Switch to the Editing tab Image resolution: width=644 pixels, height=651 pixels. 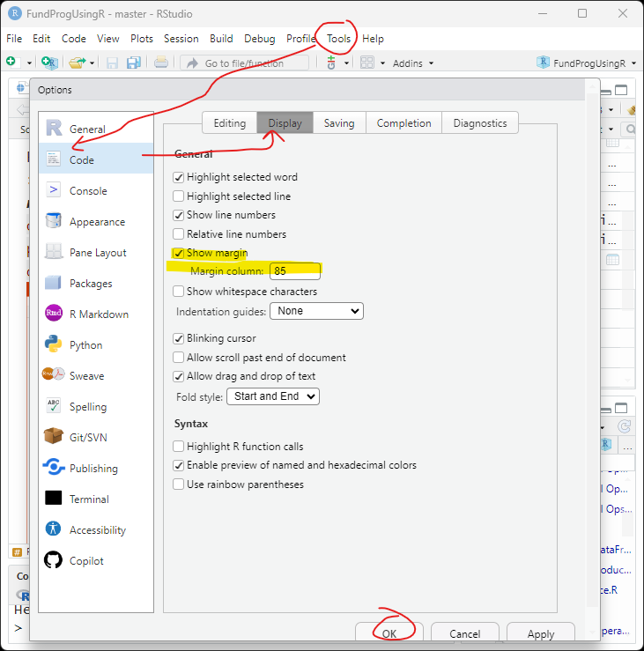[230, 123]
